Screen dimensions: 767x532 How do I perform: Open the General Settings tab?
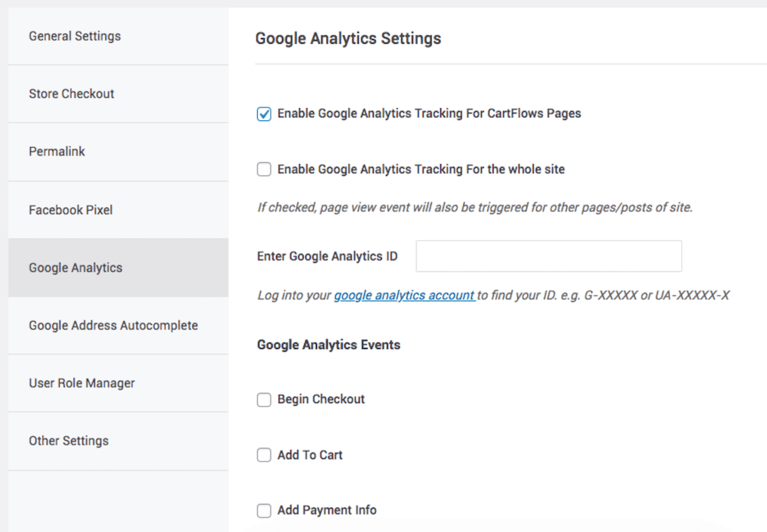click(74, 36)
